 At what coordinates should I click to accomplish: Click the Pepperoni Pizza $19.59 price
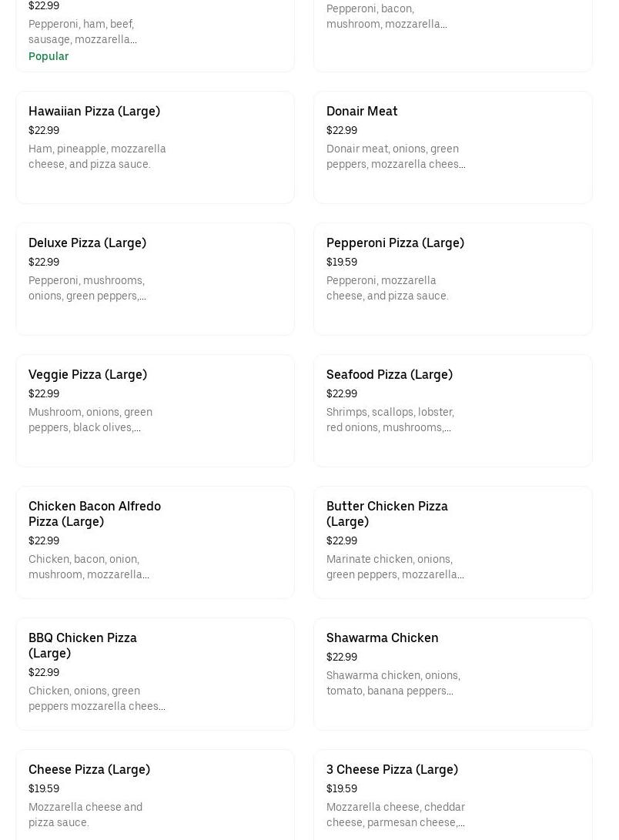pyautogui.click(x=342, y=262)
